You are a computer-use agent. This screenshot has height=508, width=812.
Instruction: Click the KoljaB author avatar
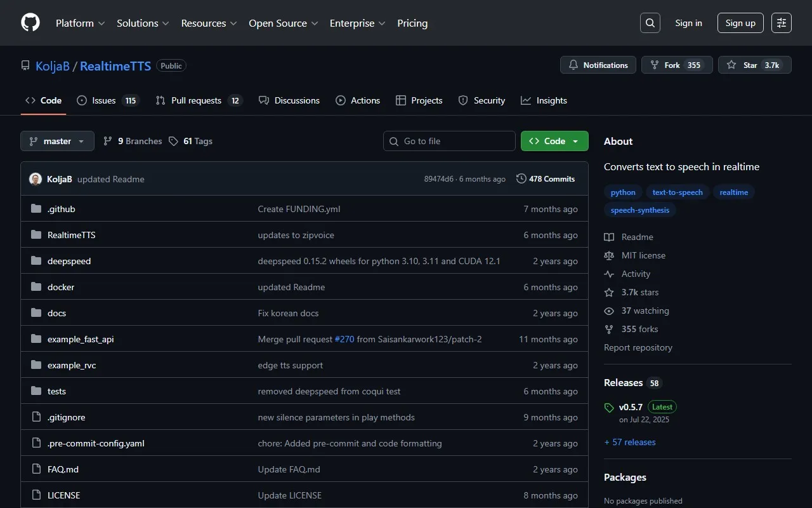36,179
